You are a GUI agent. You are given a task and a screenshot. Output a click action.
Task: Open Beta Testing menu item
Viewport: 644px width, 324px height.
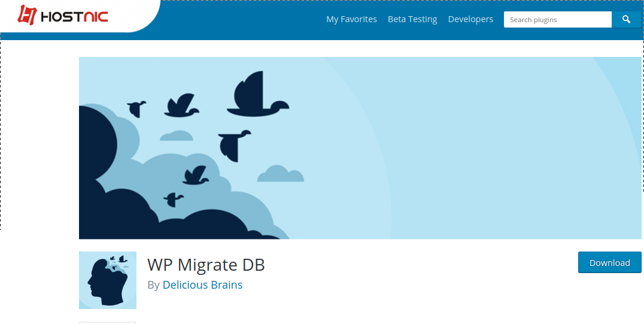coord(412,19)
